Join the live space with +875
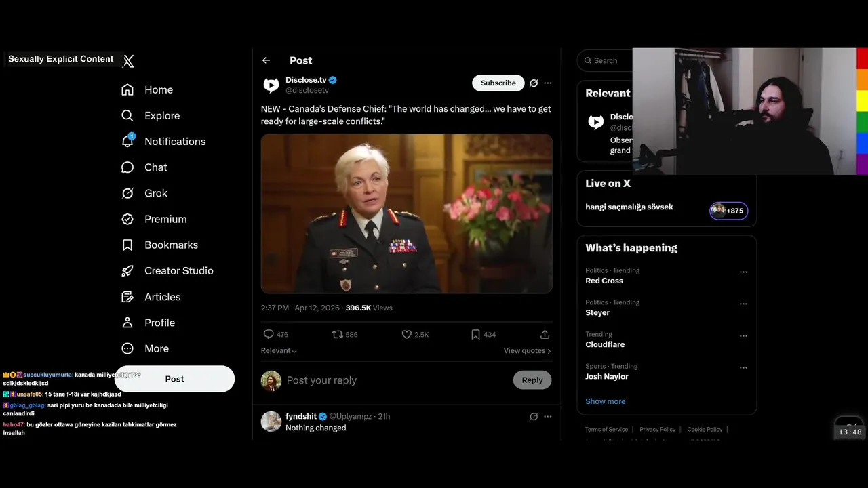This screenshot has width=868, height=488. pos(729,211)
